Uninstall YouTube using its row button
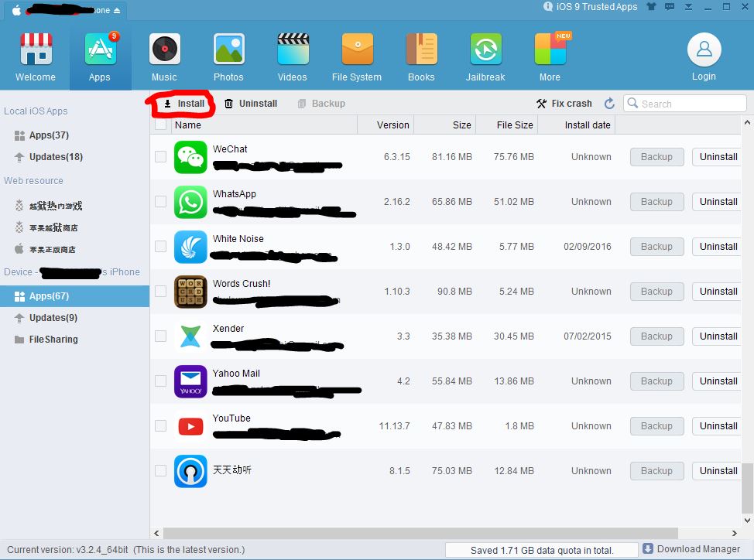Screen dimensions: 754x560 pos(718,426)
